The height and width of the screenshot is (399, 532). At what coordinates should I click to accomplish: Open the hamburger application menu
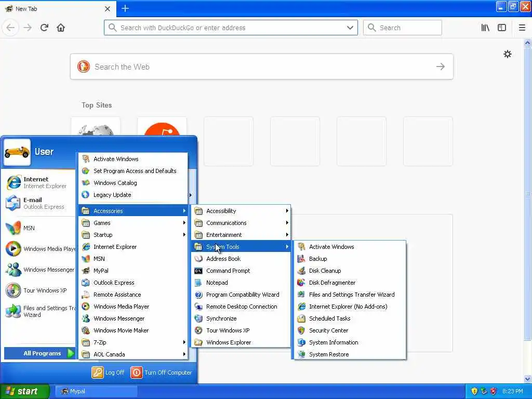coord(522,28)
